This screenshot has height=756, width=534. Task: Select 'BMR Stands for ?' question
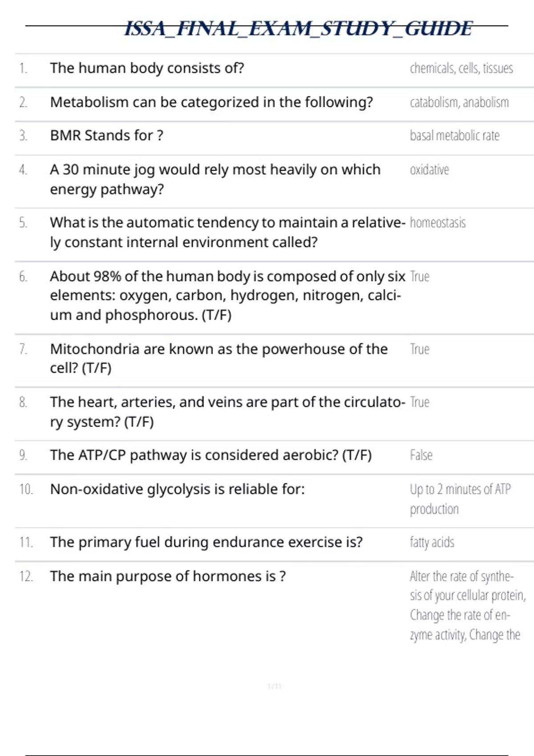[x=107, y=135]
